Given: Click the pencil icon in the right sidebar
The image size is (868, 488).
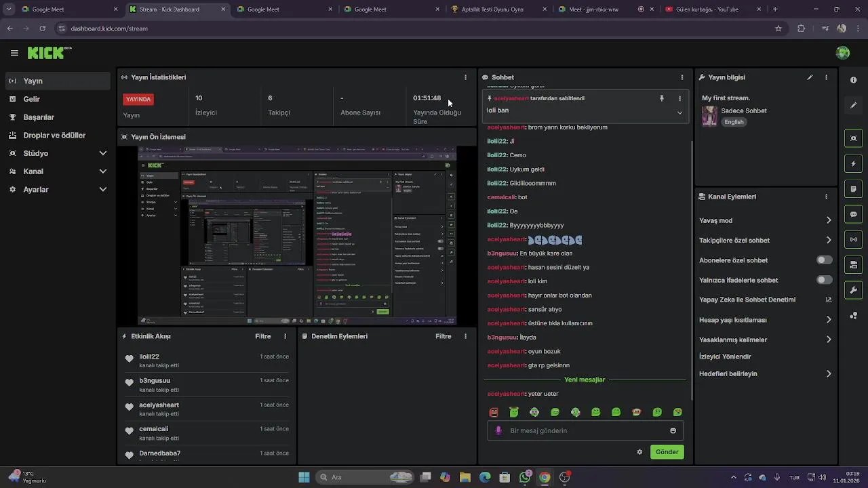Looking at the screenshot, I should point(854,105).
